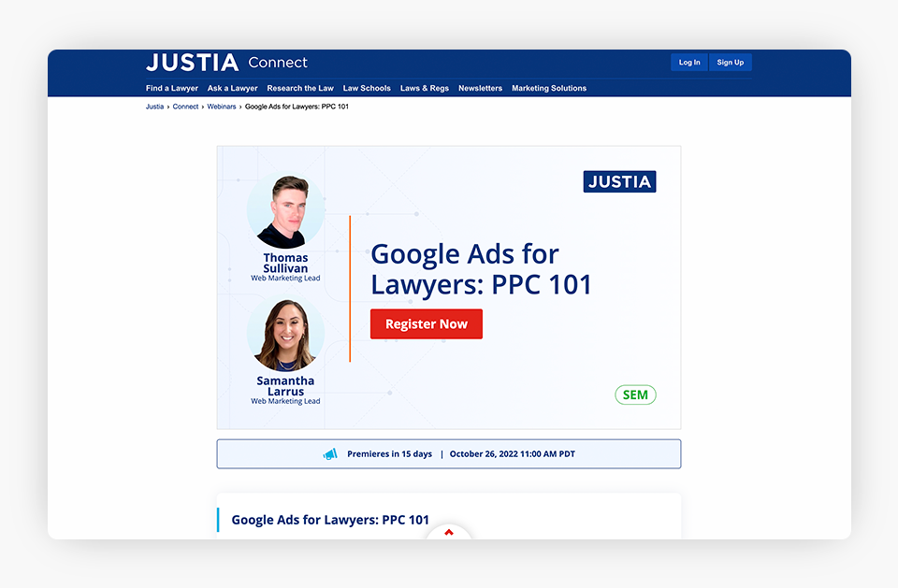Open the Find a Lawyer menu
This screenshot has height=588, width=898.
click(172, 88)
